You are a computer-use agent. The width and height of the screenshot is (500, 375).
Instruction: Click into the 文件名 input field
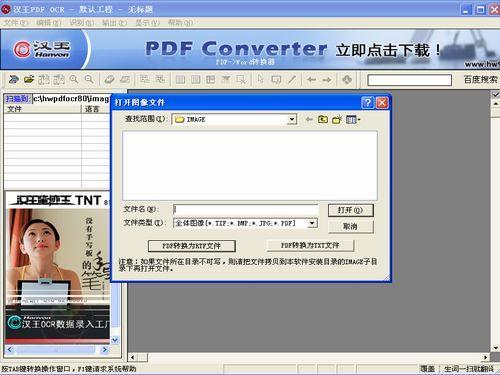coord(246,209)
